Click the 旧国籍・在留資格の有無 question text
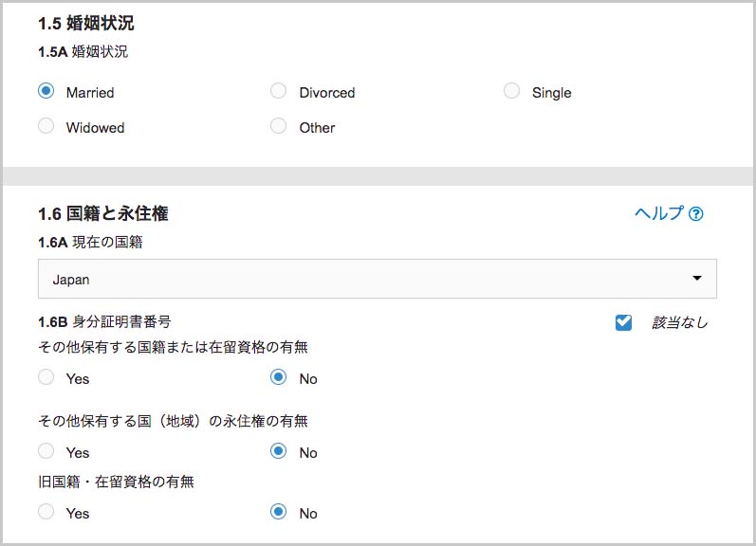This screenshot has width=756, height=546. click(116, 482)
